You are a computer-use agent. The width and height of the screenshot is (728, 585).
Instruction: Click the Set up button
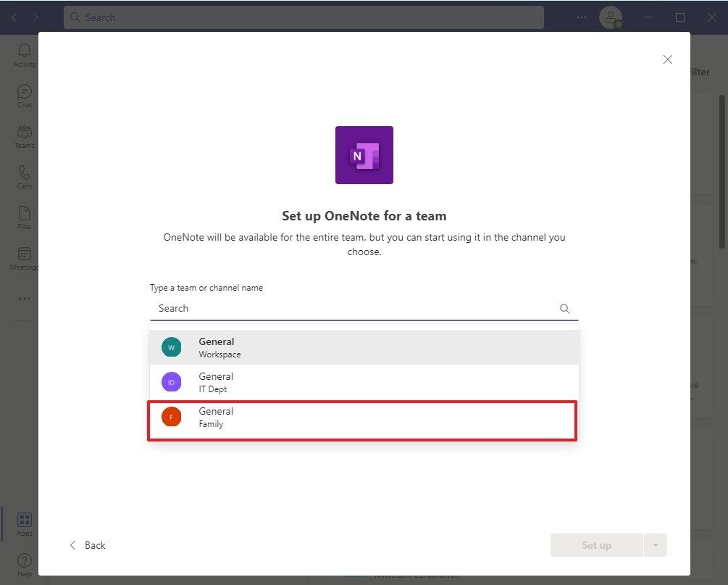pyautogui.click(x=597, y=544)
